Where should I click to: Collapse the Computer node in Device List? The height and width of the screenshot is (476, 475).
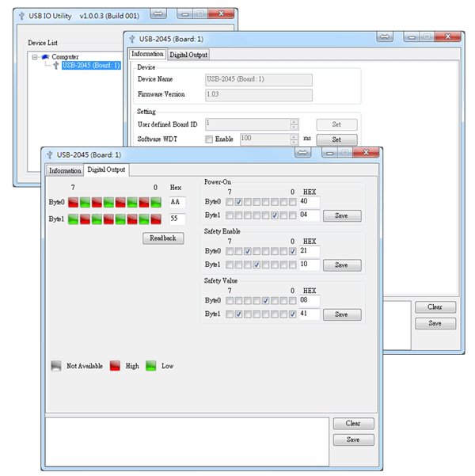[x=35, y=57]
